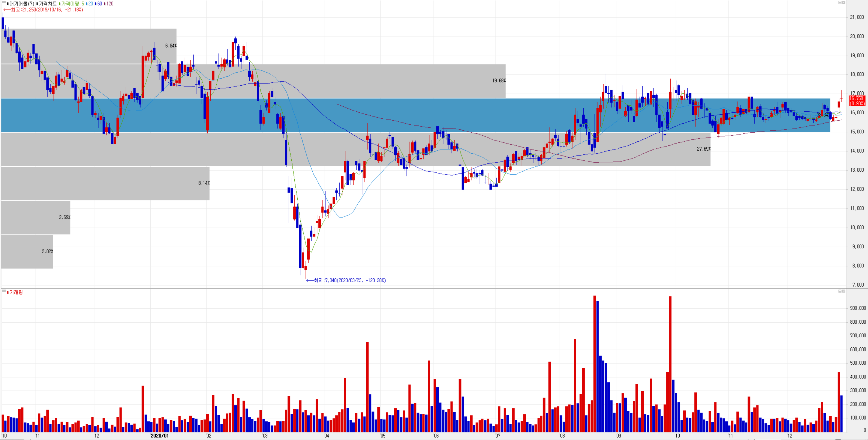Viewport: 868px width, 440px height.
Task: Select the 가격차트 legend label
Action: 47,4
